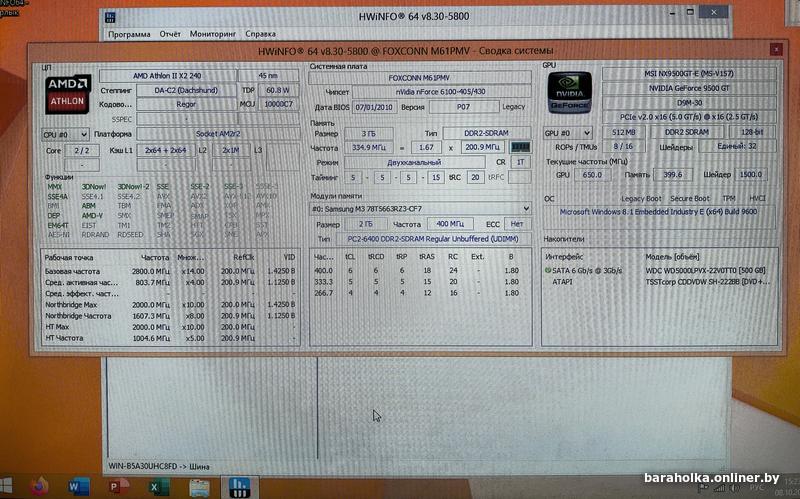The height and width of the screenshot is (499, 800).
Task: Click the memory chip icon next to 200.9 MHz
Action: (x=520, y=147)
